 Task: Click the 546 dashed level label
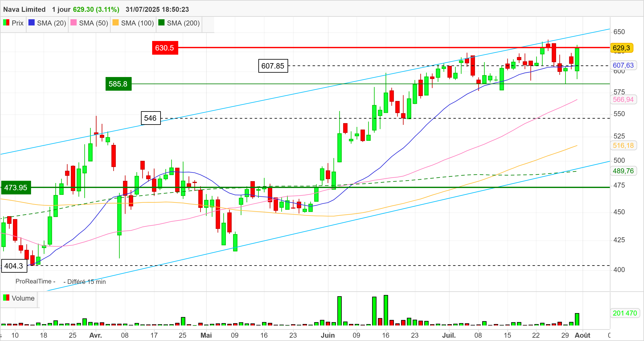(150, 118)
